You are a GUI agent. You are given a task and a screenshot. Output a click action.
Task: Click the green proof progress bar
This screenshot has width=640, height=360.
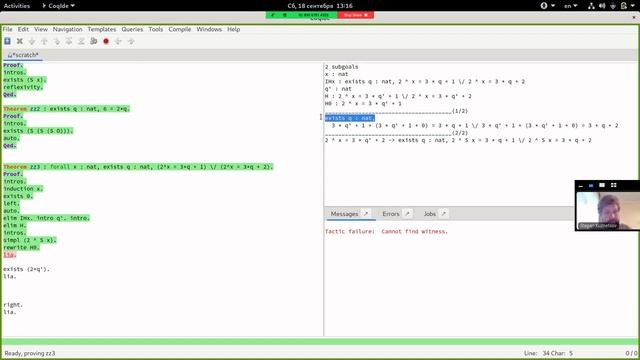coord(320,342)
